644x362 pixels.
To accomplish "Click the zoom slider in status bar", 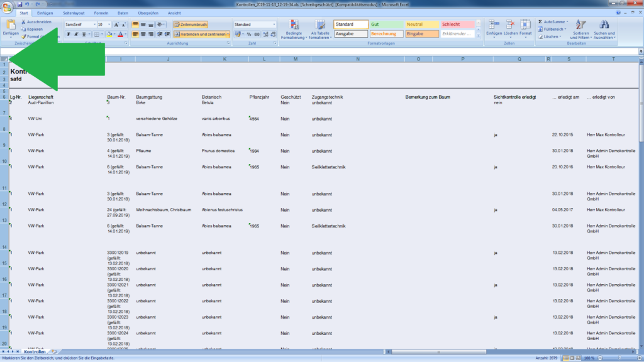I will coord(619,358).
